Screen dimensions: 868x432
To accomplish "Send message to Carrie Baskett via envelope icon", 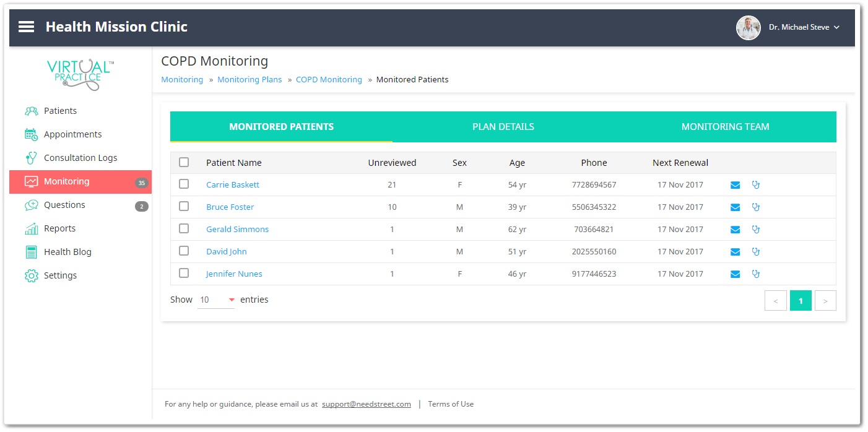I will pos(735,185).
